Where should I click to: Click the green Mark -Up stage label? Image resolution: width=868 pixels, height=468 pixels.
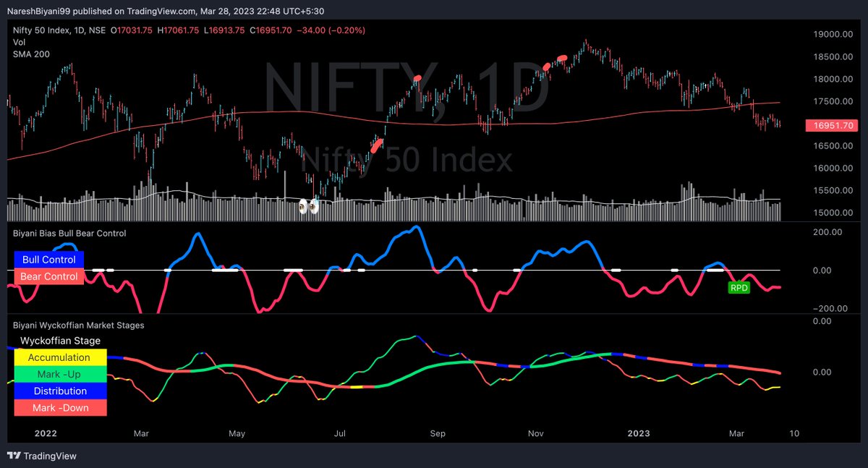click(x=60, y=374)
